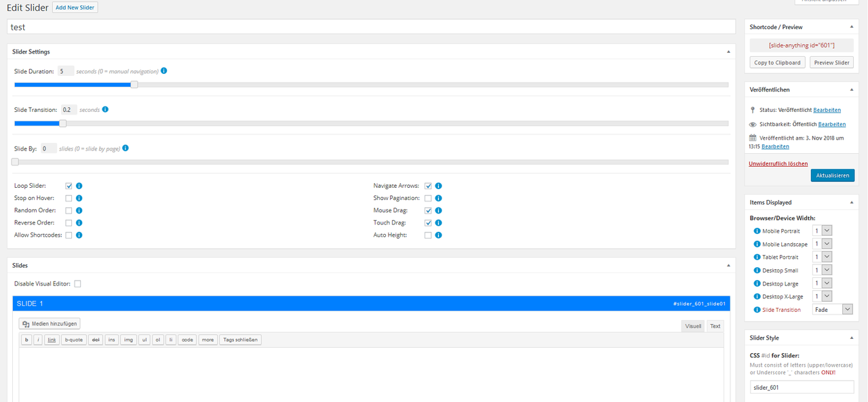The width and height of the screenshot is (868, 402).
Task: Show info tooltip for Show Pagination
Action: (439, 198)
